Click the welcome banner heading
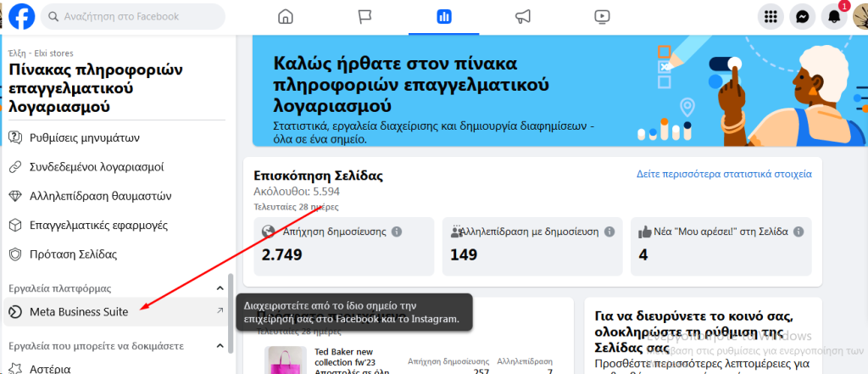 411,84
